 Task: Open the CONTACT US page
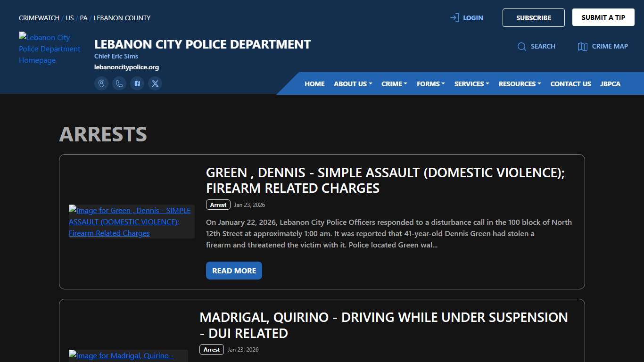pyautogui.click(x=570, y=83)
